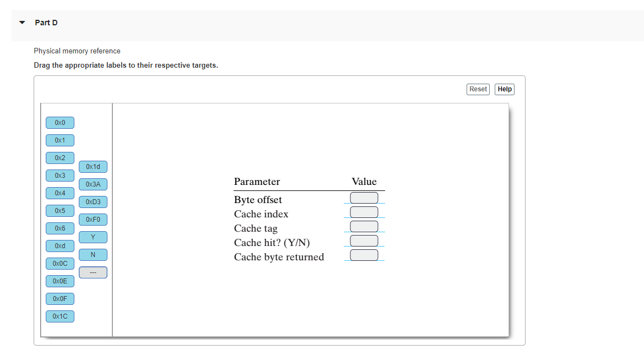Open the Help dialog

click(504, 89)
